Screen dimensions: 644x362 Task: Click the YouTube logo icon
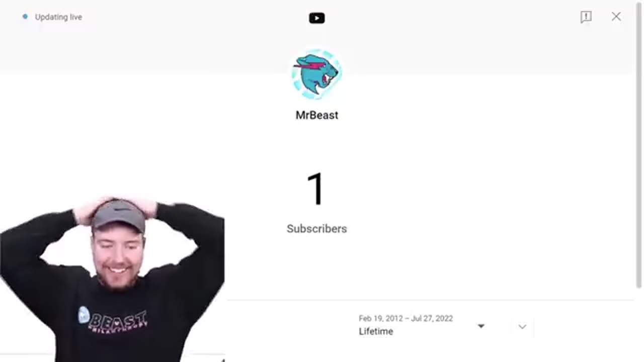(x=317, y=18)
